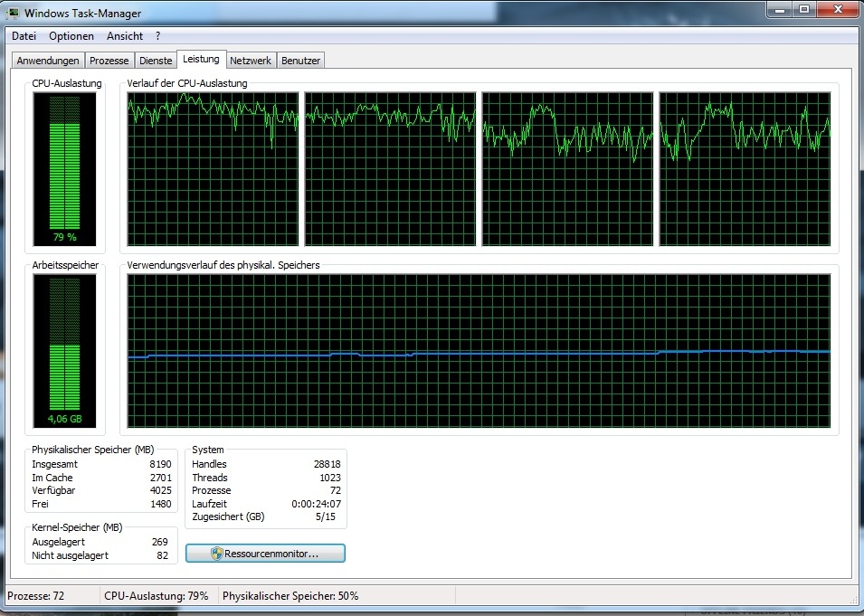
Task: Click the Im Cache value 2701
Action: click(x=160, y=478)
